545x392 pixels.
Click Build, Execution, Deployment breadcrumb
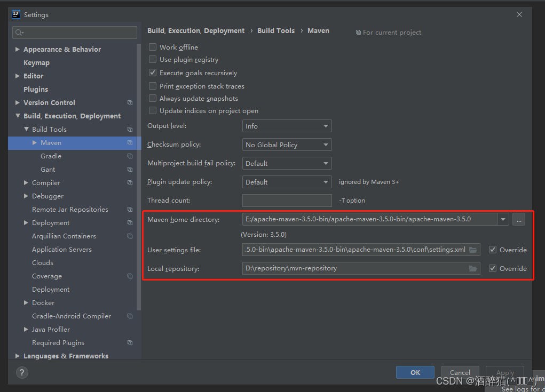pyautogui.click(x=196, y=30)
